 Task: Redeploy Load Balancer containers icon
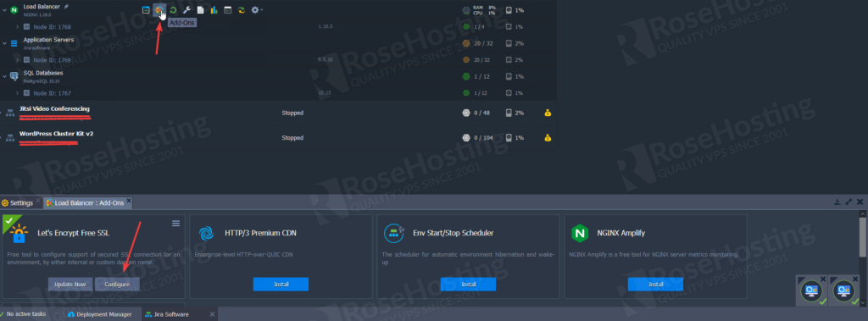coord(242,10)
